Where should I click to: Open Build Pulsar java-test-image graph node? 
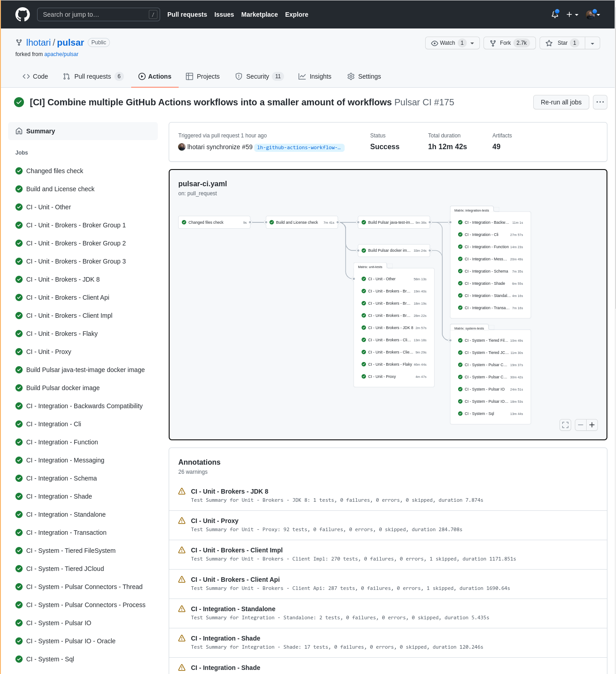coord(394,222)
